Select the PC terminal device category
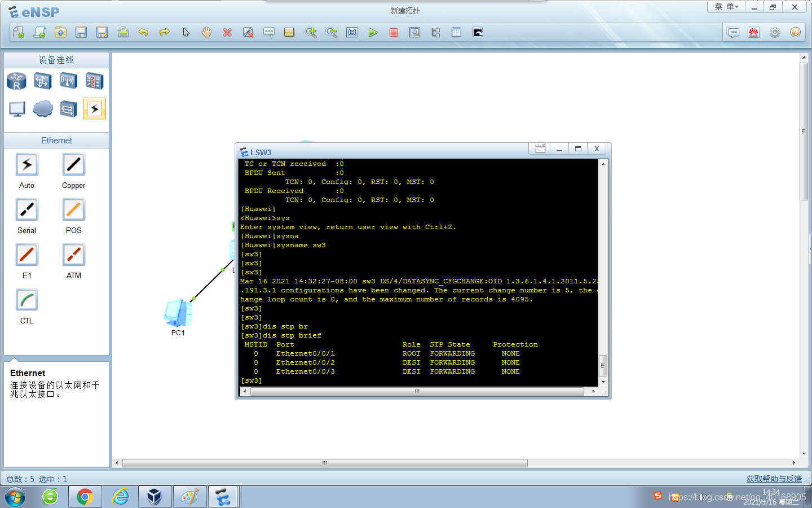Viewport: 812px width, 508px height. tap(16, 109)
